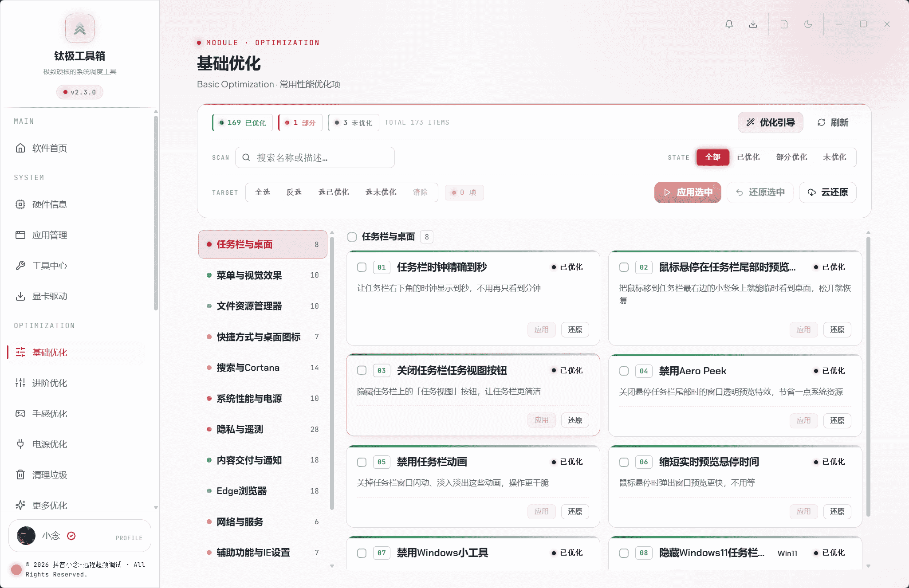The height and width of the screenshot is (588, 909).
Task: Click 全选 select all
Action: (x=263, y=192)
